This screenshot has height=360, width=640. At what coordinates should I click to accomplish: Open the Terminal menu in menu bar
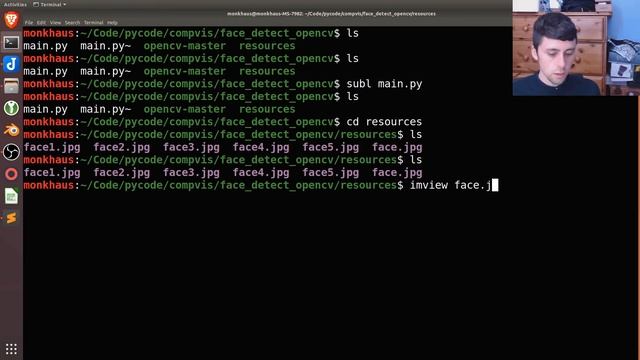click(x=93, y=22)
